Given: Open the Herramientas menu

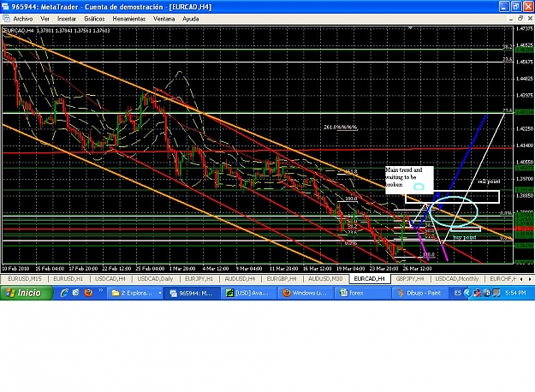Looking at the screenshot, I should (x=129, y=19).
